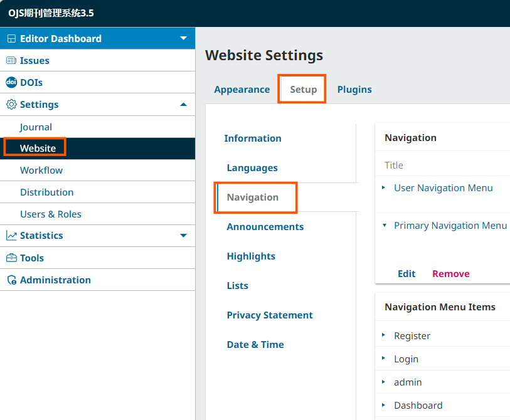This screenshot has height=420, width=510.
Task: Collapse the Settings menu arrow
Action: point(183,104)
